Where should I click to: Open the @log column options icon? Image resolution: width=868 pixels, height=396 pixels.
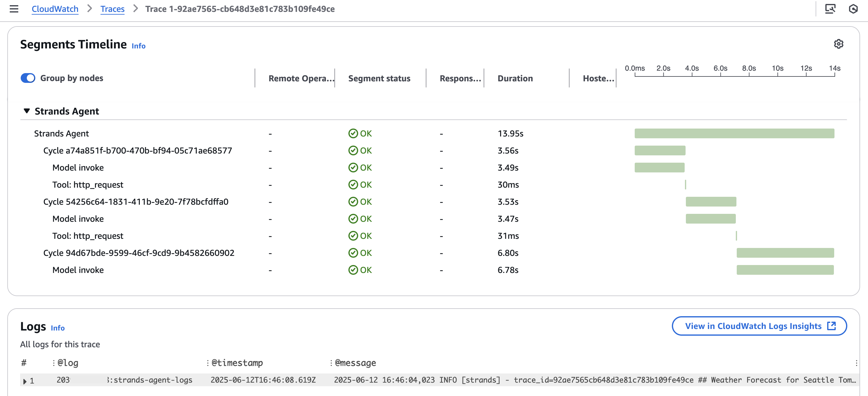[53, 362]
